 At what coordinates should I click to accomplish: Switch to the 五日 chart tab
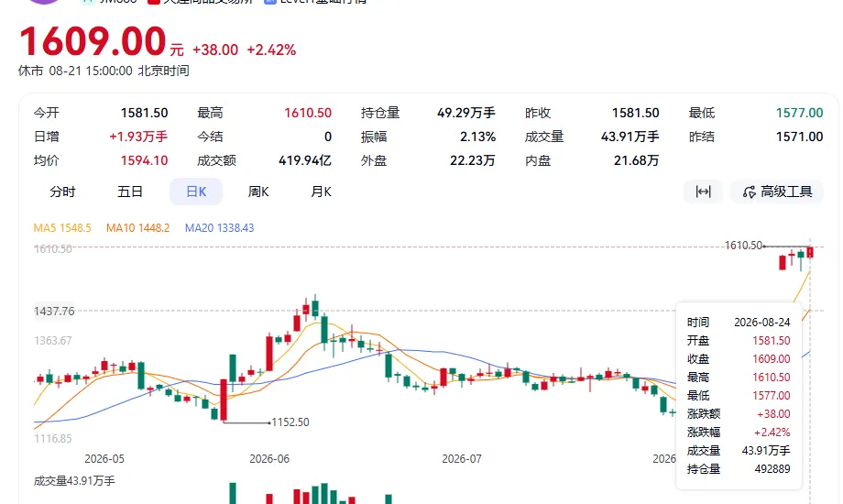click(129, 192)
